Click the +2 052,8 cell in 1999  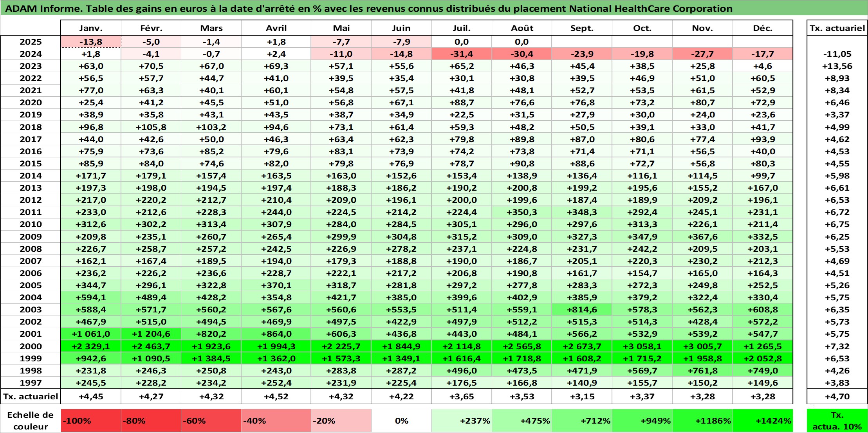point(763,358)
